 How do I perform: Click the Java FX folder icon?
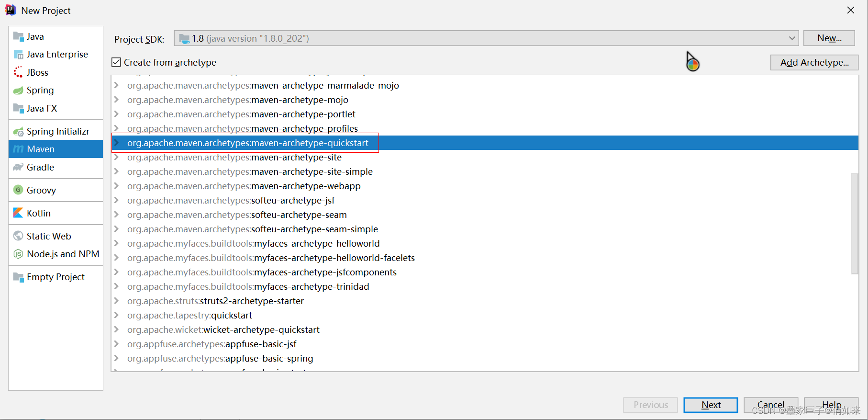click(x=18, y=108)
